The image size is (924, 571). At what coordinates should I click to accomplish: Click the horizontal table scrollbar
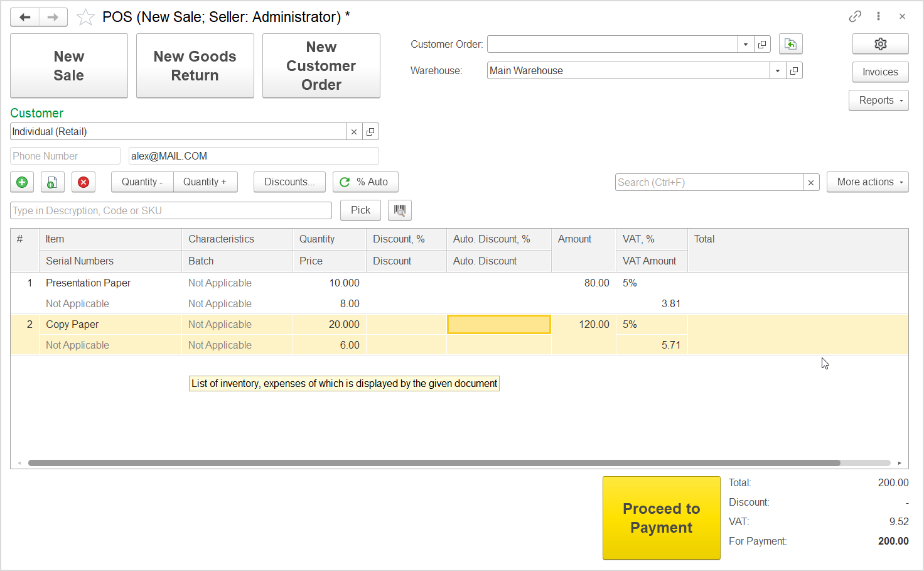(434, 463)
